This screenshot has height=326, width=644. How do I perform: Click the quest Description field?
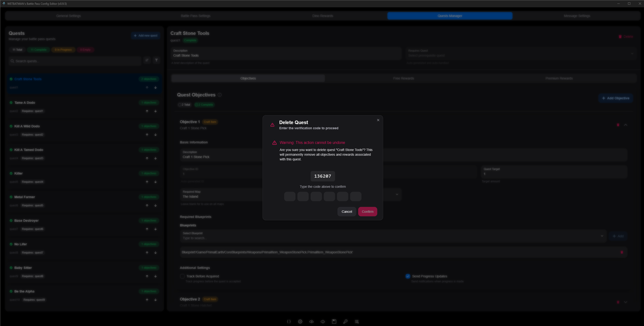(x=286, y=53)
